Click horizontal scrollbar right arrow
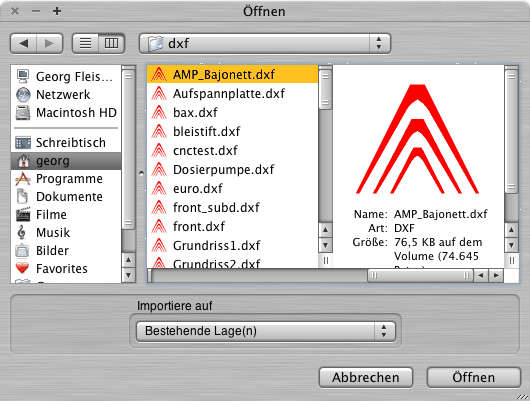 tap(496, 276)
